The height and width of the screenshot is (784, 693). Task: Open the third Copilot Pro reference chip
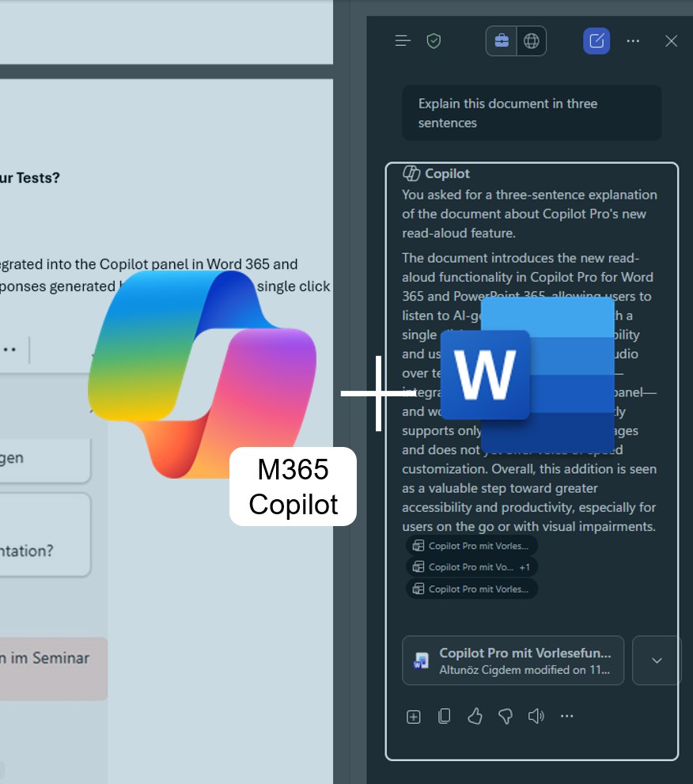coord(471,589)
